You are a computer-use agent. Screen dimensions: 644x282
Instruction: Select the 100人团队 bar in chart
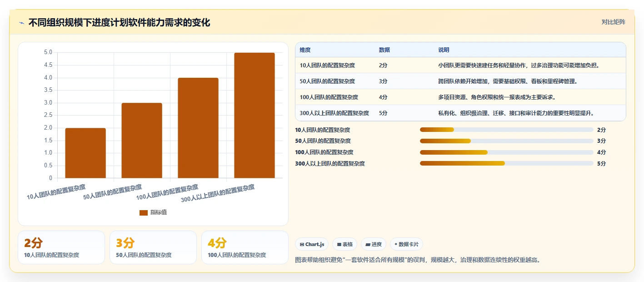coord(198,128)
